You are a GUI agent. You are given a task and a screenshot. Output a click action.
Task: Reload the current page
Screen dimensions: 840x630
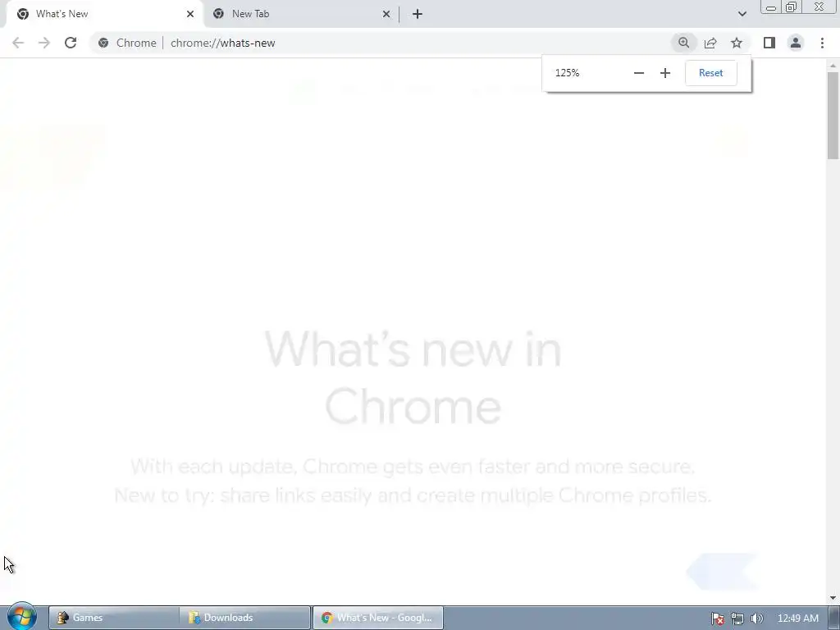tap(71, 43)
